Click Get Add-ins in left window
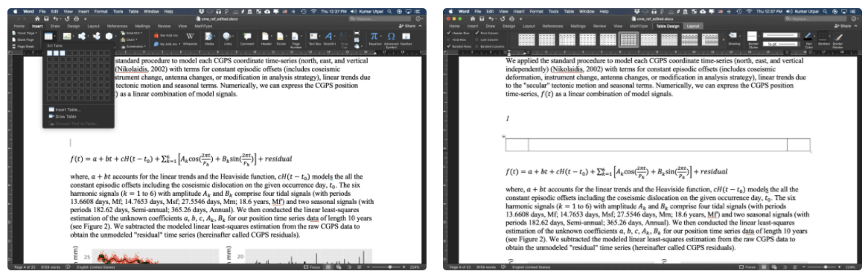 tap(166, 36)
